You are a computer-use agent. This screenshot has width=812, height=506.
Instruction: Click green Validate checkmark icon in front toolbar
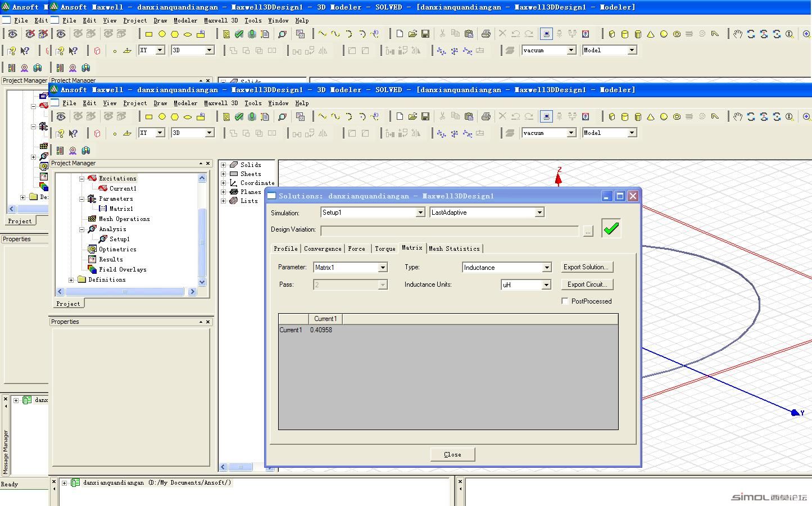(x=239, y=116)
